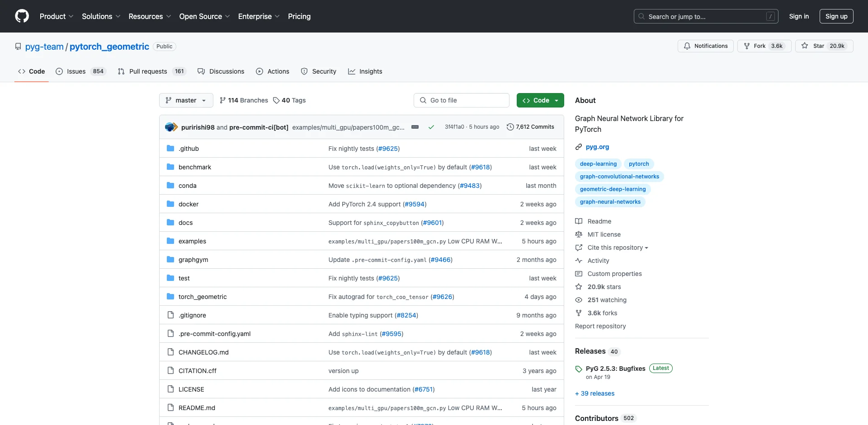
Task: Switch to the Issues tab
Action: (x=80, y=71)
